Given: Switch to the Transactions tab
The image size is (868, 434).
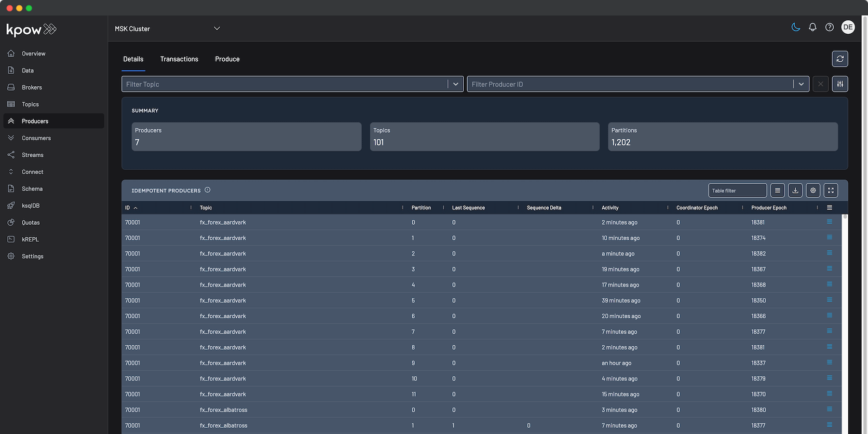Looking at the screenshot, I should [x=179, y=59].
